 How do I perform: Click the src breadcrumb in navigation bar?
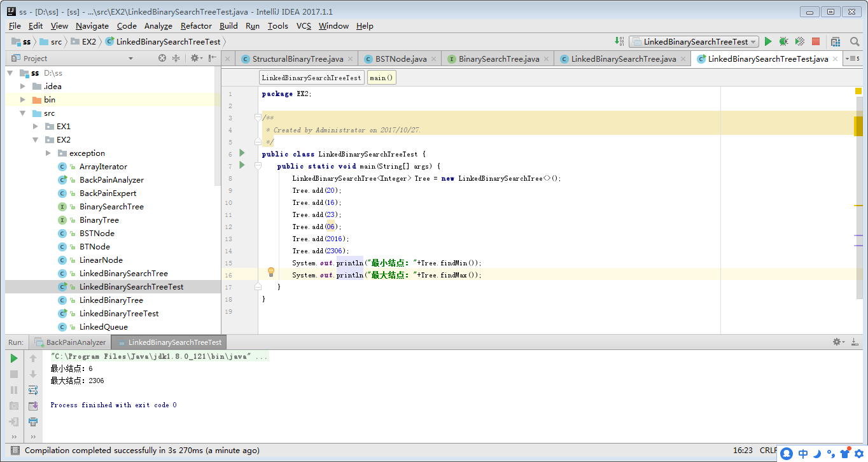click(51, 41)
